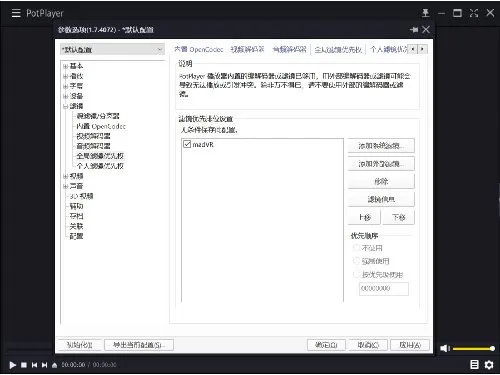The height and width of the screenshot is (375, 500).
Task: Switch to the 内置 OpenCodec tab
Action: click(x=199, y=49)
